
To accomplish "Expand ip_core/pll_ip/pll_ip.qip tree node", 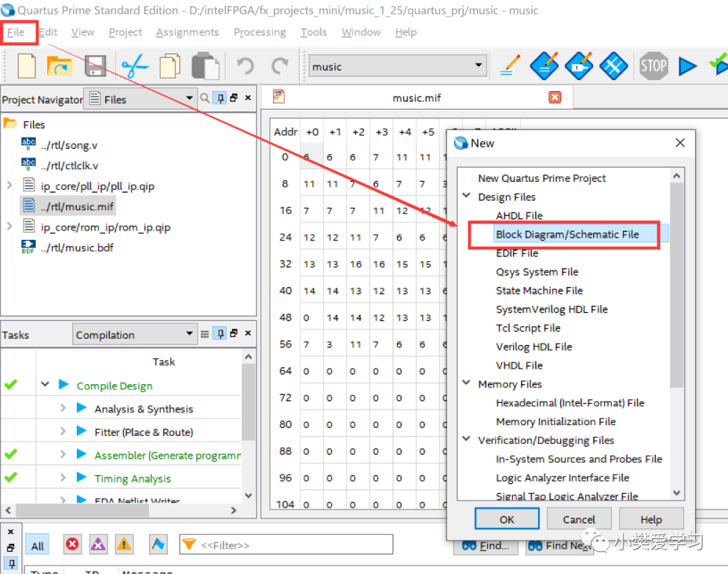I will click(9, 186).
